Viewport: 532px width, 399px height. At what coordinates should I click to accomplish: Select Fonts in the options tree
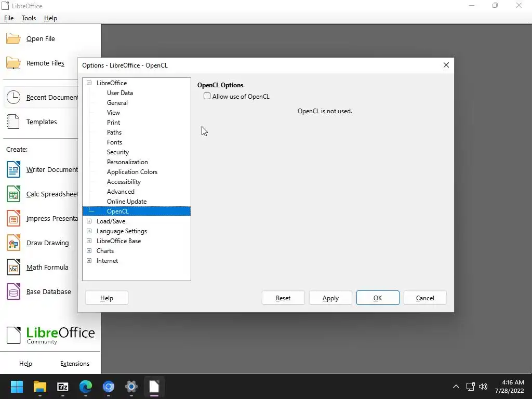click(x=114, y=142)
